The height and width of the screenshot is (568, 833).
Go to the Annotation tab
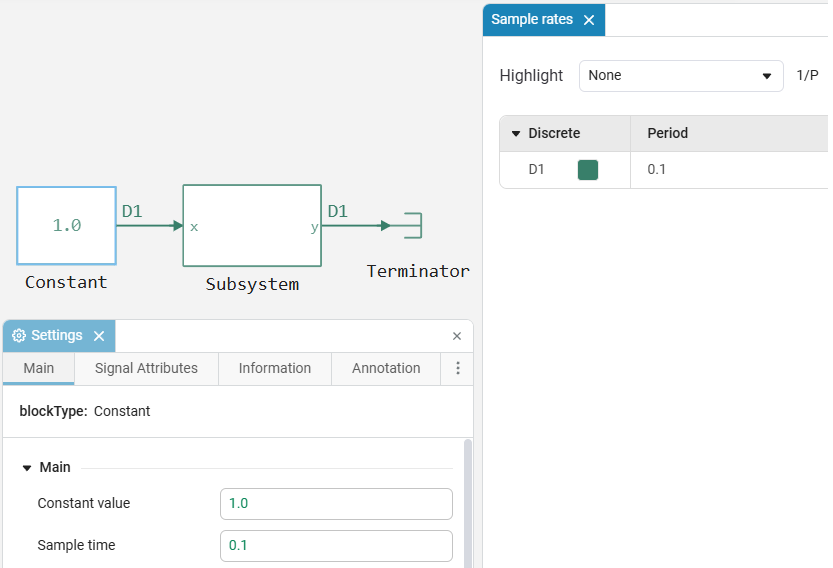[x=386, y=368]
